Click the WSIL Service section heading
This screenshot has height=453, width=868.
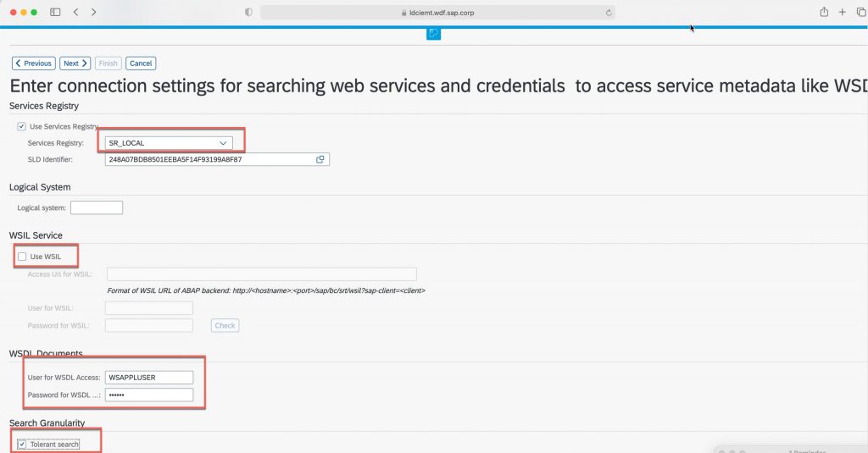click(x=36, y=235)
